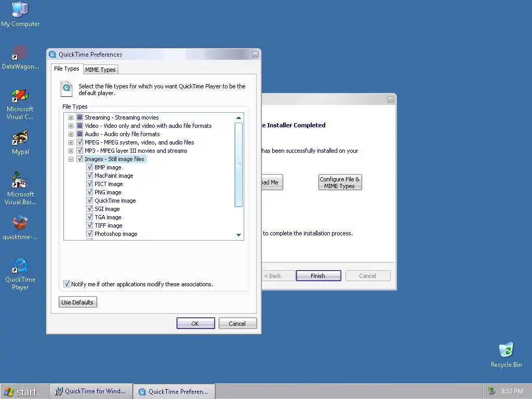Switch to QuickTime Preferences taskbar item

coord(174,391)
